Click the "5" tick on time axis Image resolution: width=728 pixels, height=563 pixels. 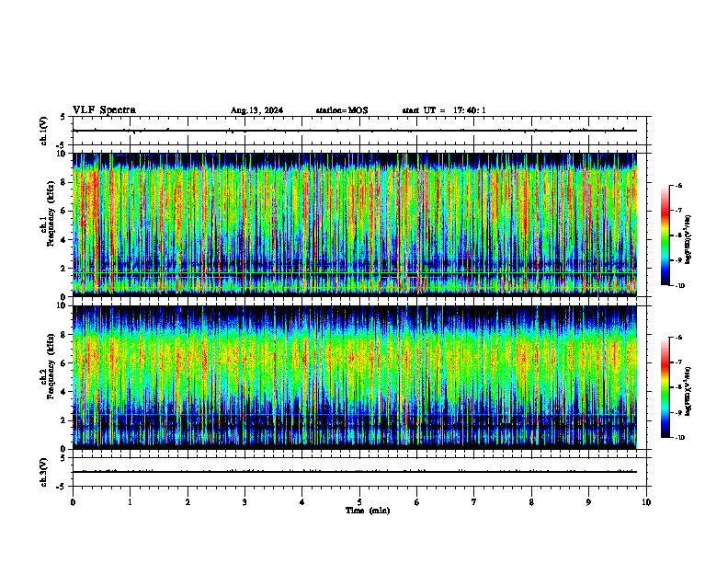coord(359,502)
